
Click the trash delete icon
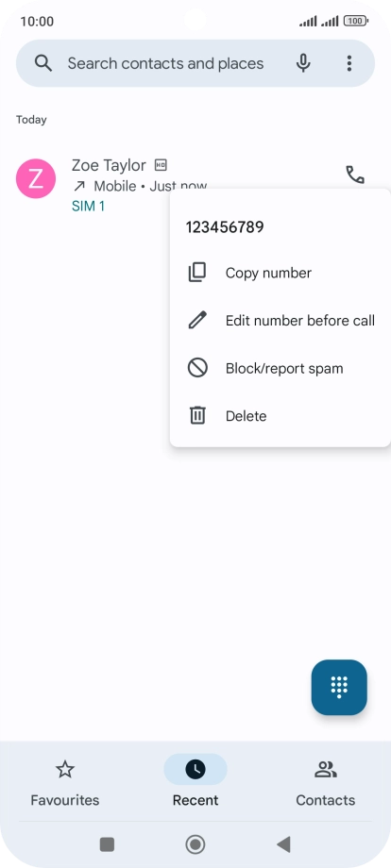point(197,415)
